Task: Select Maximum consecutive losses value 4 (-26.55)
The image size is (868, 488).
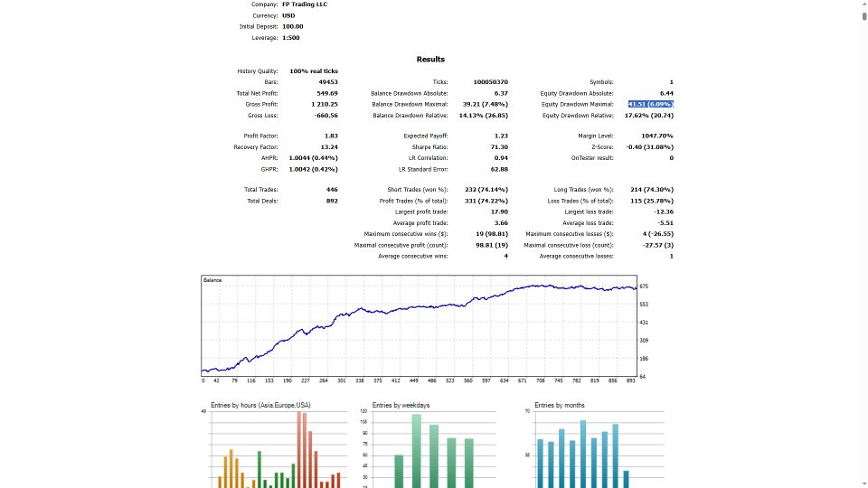Action: [x=658, y=234]
